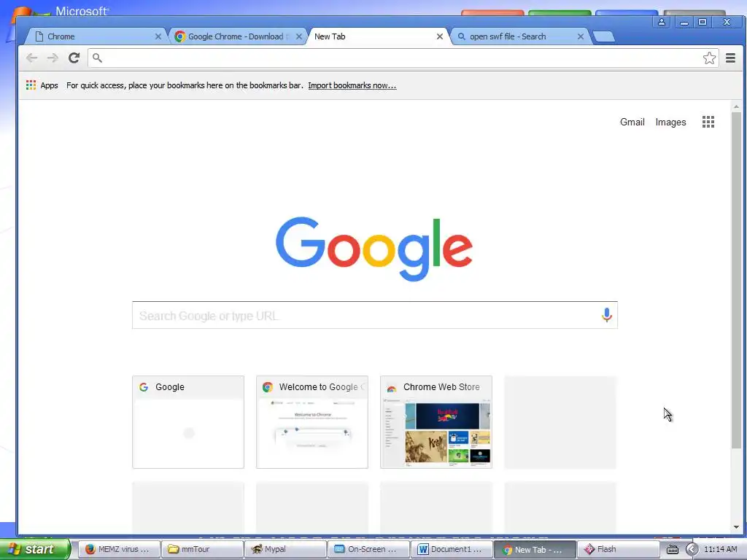
Task: Select New Tab Chrome taskbar button
Action: click(535, 550)
